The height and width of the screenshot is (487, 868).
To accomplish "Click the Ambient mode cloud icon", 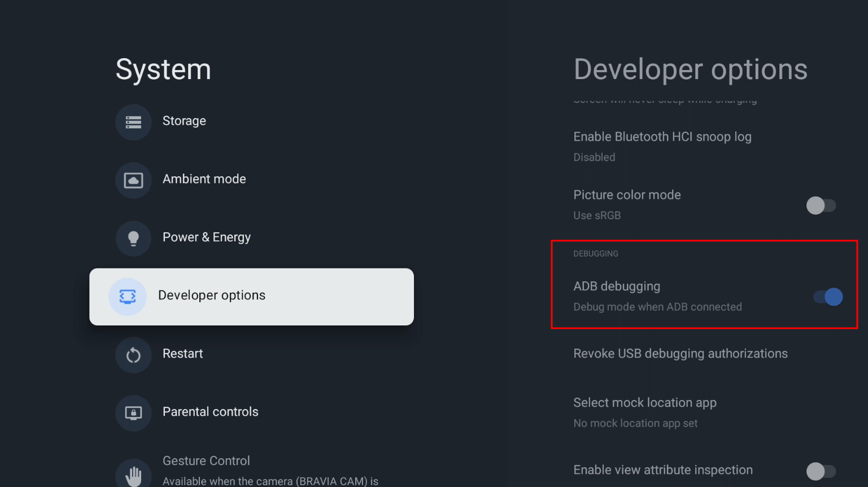I will coord(133,180).
